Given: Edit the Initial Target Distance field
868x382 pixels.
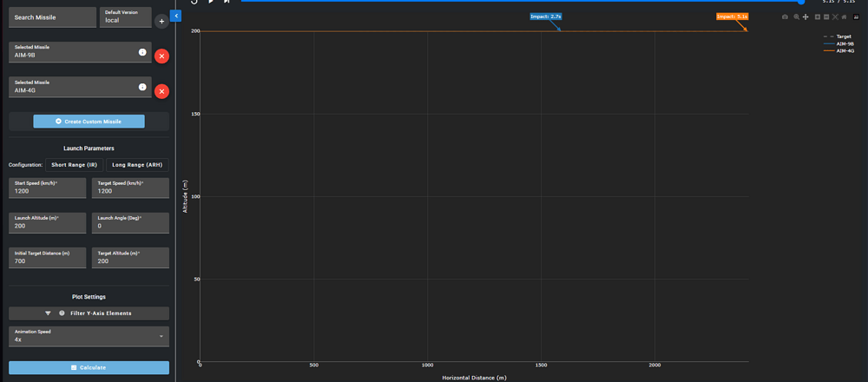Looking at the screenshot, I should click(48, 258).
